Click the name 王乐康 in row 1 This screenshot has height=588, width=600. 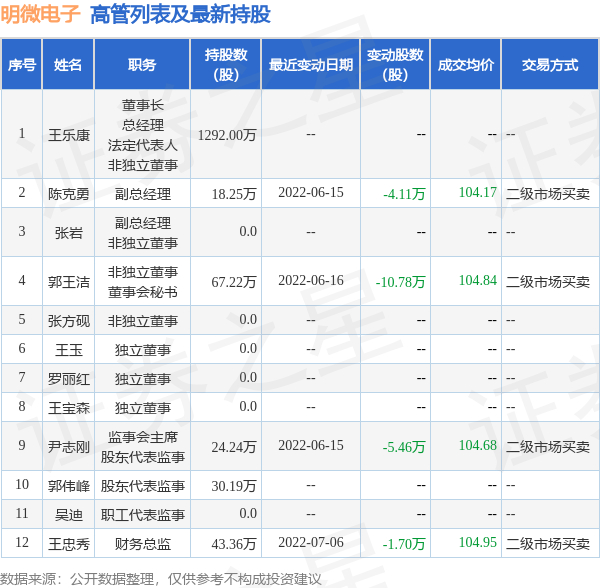[68, 135]
